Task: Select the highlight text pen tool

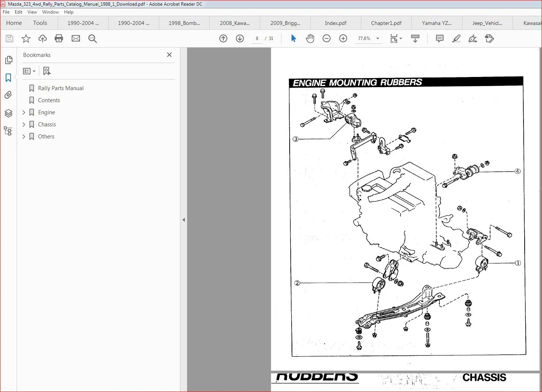Action: tap(456, 38)
